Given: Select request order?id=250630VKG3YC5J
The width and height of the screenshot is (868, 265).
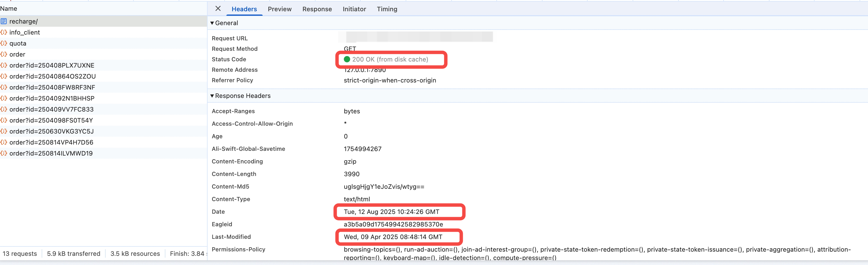Looking at the screenshot, I should 104,131.
